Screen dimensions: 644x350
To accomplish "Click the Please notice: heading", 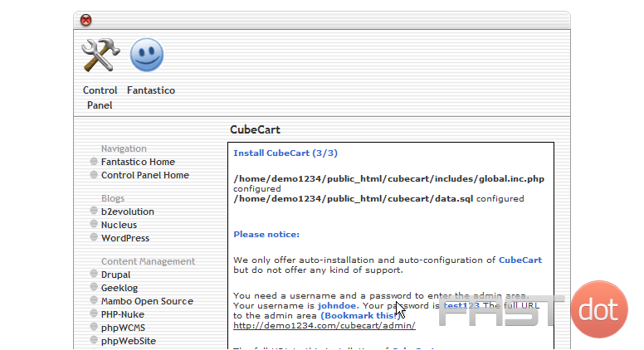I will [x=266, y=234].
